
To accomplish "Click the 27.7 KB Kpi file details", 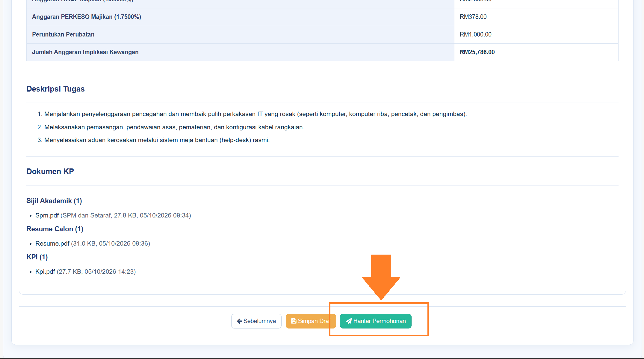I will tap(96, 272).
